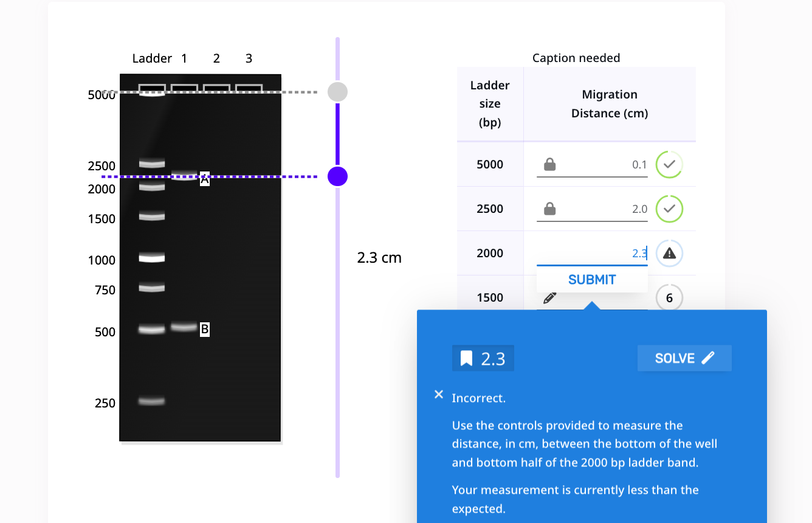This screenshot has height=523, width=812.
Task: Click the SOLVE button
Action: click(x=684, y=358)
